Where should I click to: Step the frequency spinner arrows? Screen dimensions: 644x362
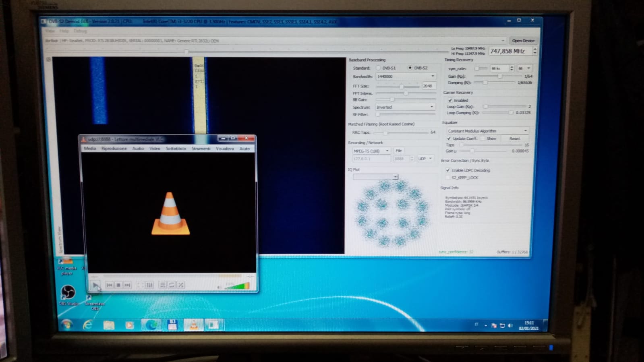[535, 51]
